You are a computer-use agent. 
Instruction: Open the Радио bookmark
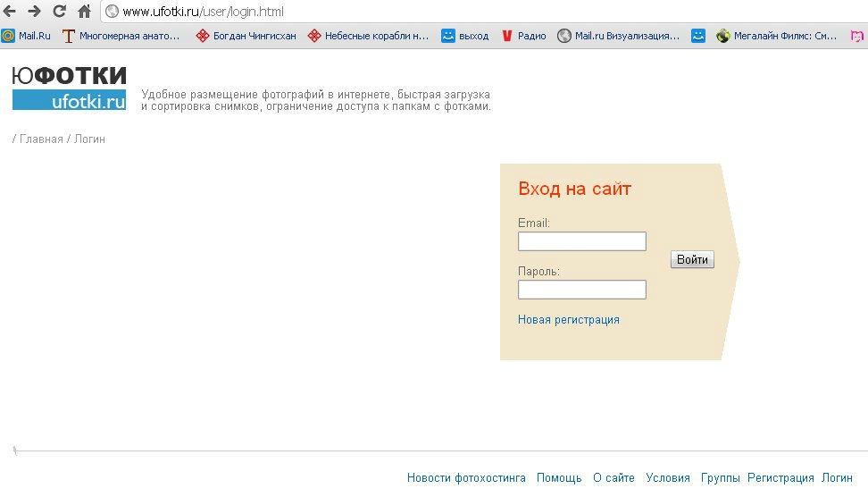[x=523, y=37]
